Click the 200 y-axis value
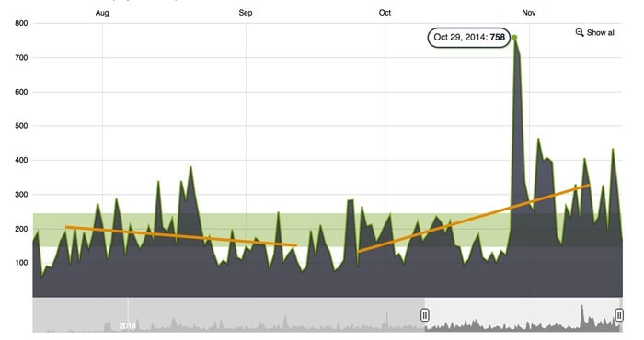Viewport: 644px width, 340px height. [21, 229]
